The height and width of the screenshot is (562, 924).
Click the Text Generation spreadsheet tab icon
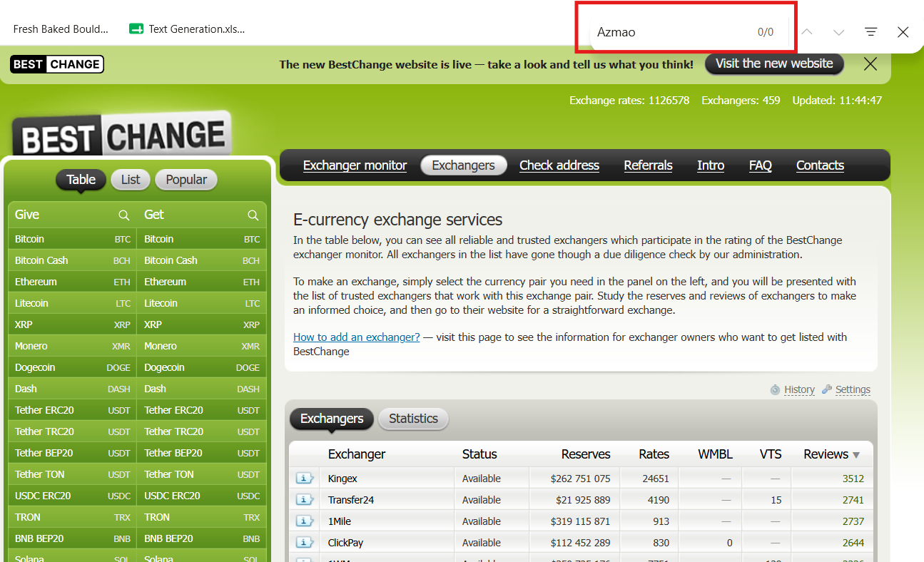[x=136, y=29]
